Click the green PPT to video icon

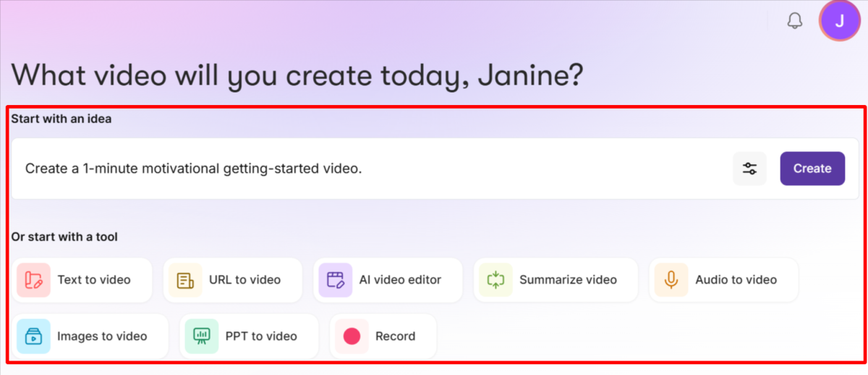201,336
